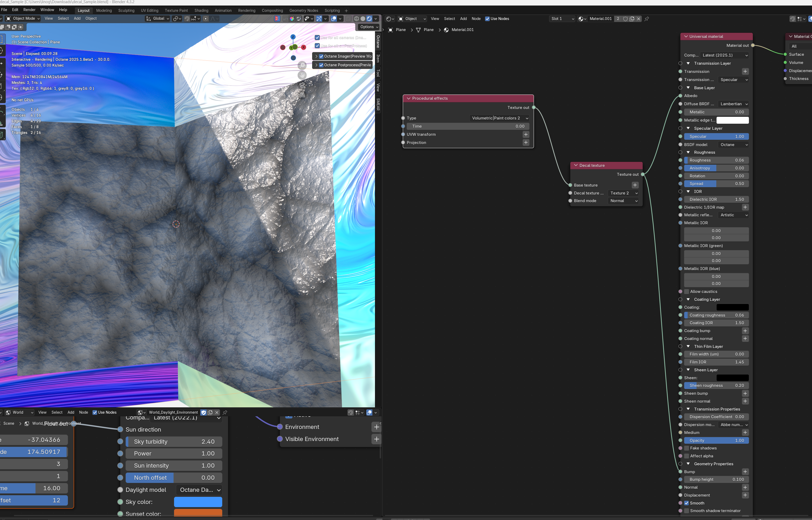Click the Options button in viewport
Image resolution: width=812 pixels, height=520 pixels.
click(369, 27)
